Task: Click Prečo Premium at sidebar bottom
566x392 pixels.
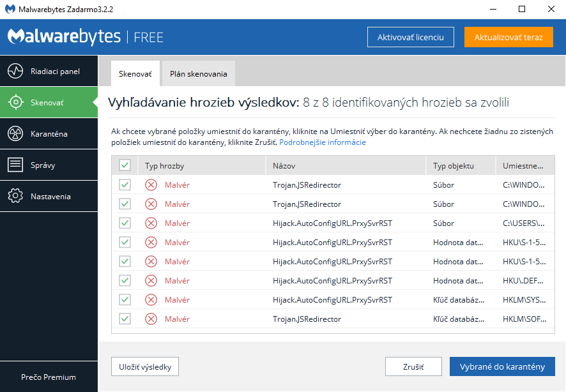Action: click(49, 377)
